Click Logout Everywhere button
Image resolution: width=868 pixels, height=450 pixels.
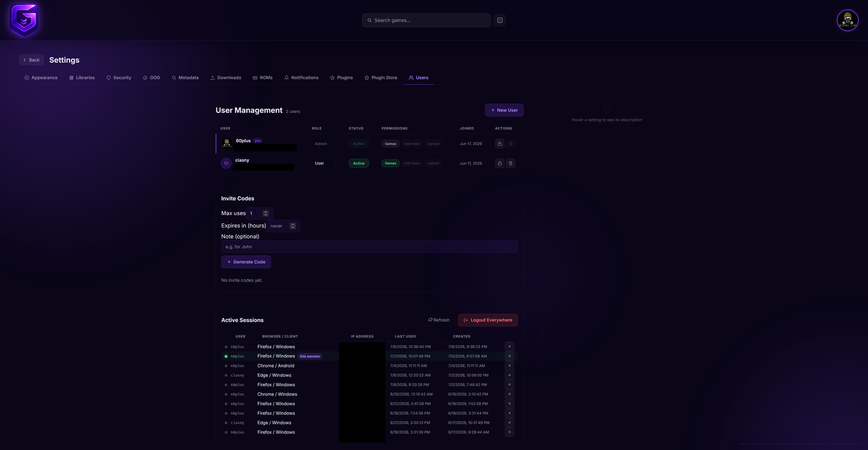click(488, 320)
